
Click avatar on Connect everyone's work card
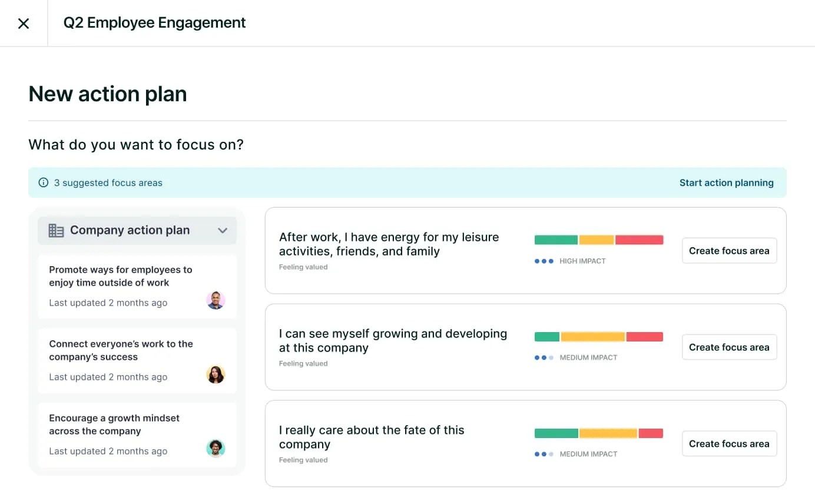pos(216,374)
